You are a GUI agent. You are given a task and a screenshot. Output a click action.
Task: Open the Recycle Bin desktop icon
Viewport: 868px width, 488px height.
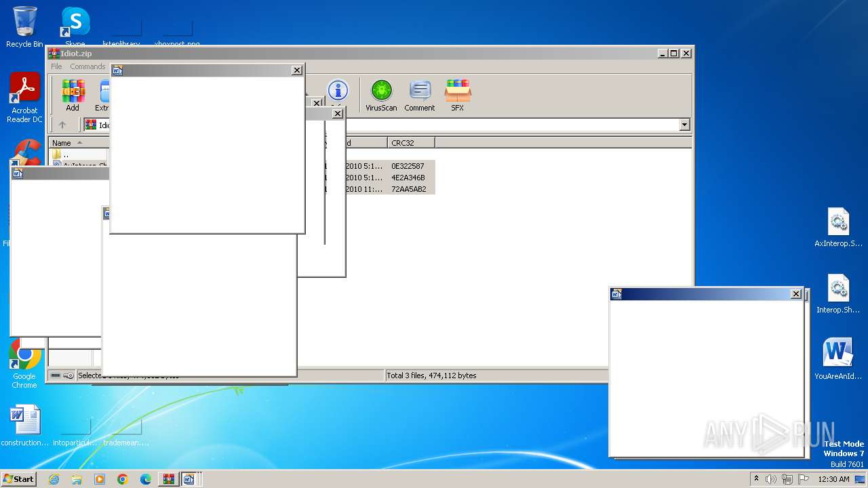pyautogui.click(x=24, y=27)
